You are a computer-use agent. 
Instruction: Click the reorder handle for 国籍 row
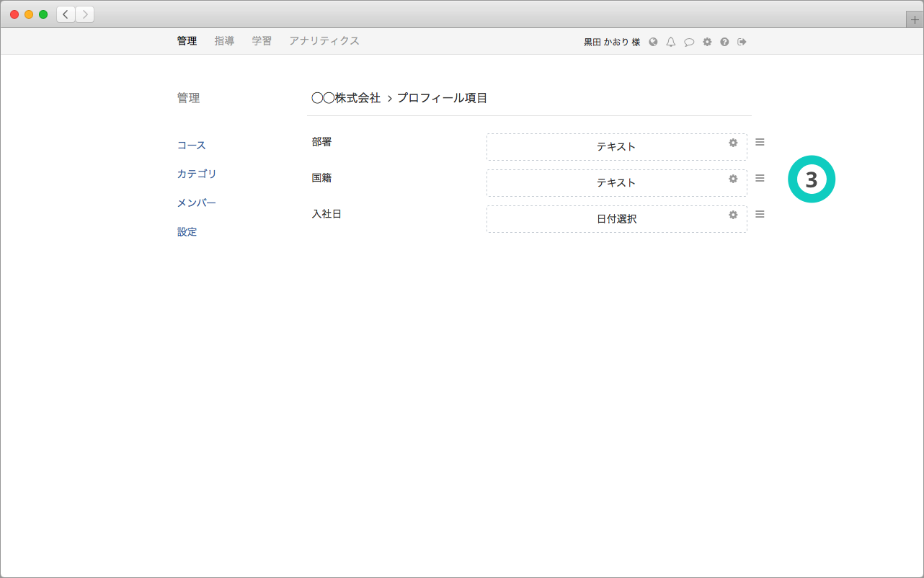pos(760,178)
